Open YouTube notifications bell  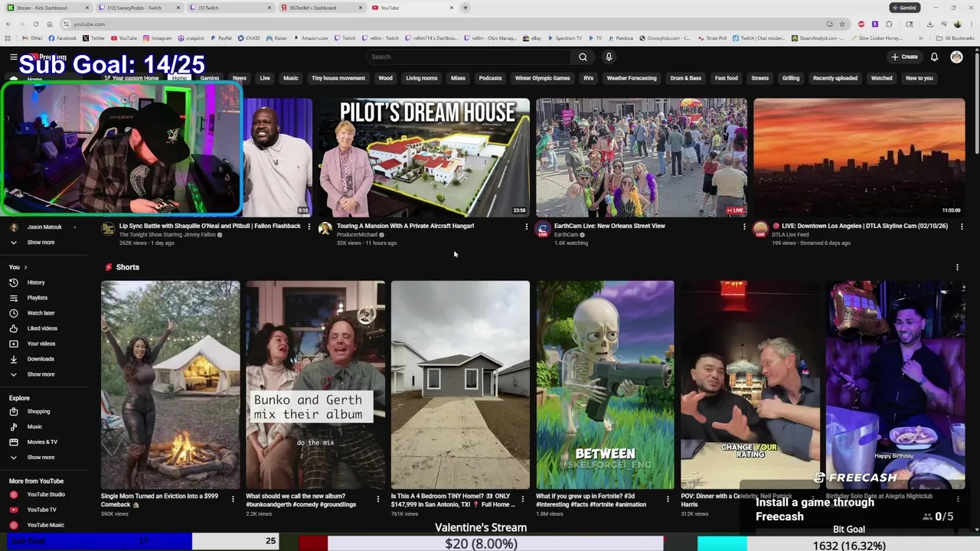coord(934,57)
